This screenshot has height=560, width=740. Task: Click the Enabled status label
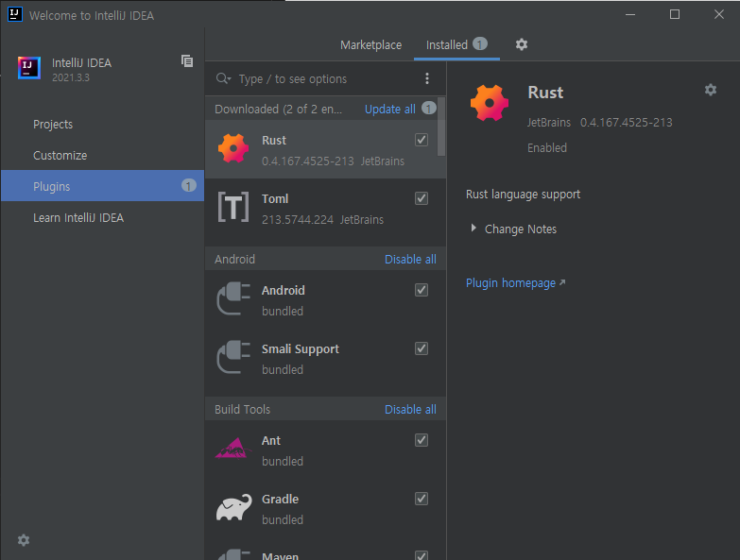pyautogui.click(x=547, y=148)
